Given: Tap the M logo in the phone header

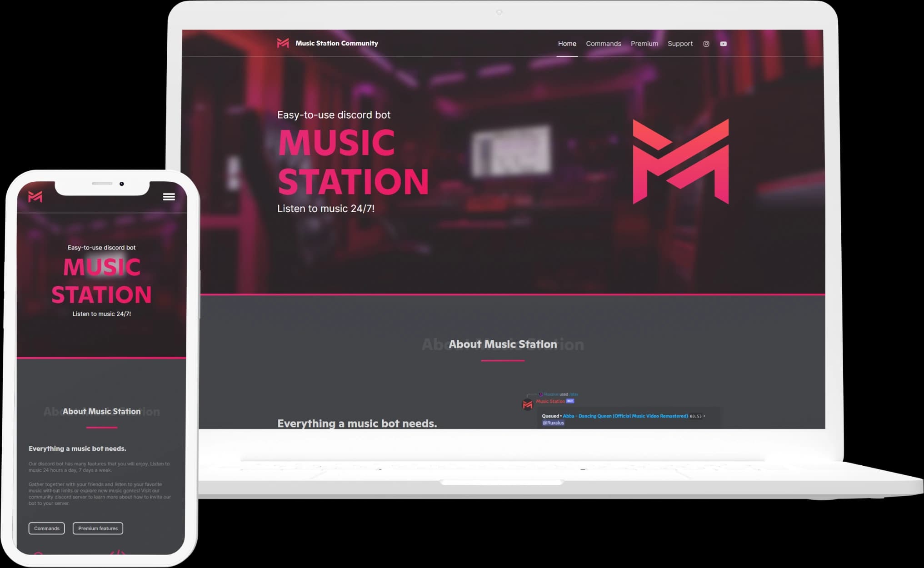Looking at the screenshot, I should pos(35,197).
